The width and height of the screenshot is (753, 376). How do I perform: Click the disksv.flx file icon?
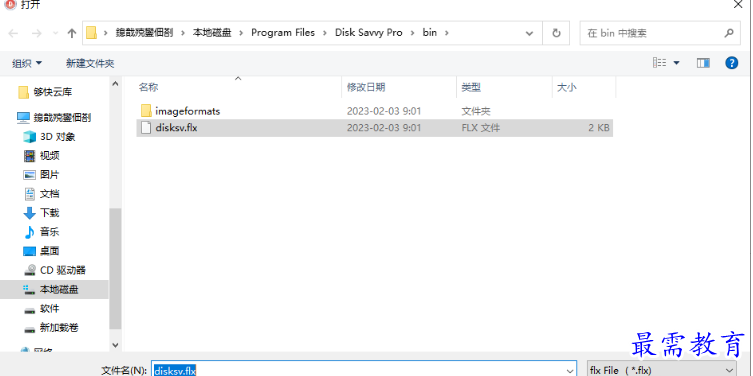146,128
